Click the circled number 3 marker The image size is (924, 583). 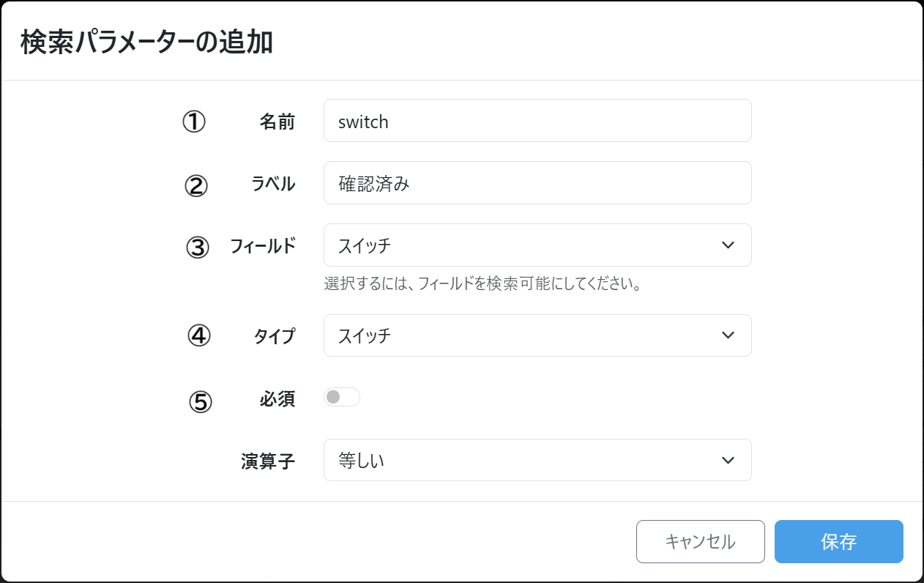197,247
